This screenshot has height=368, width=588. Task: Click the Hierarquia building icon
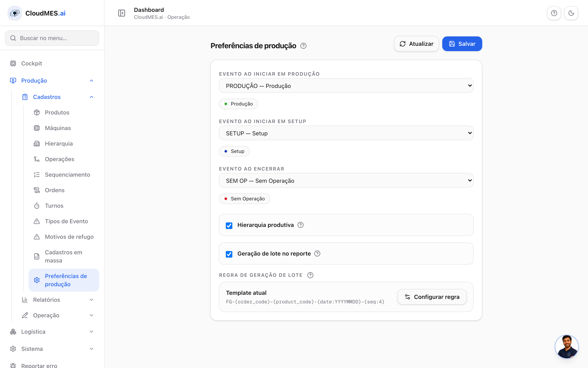[37, 144]
